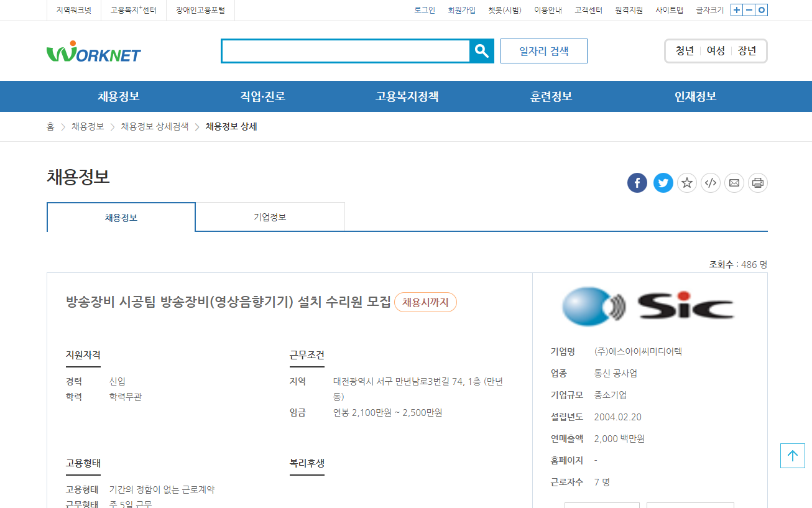Open the embed code icon
The width and height of the screenshot is (812, 508).
click(710, 182)
